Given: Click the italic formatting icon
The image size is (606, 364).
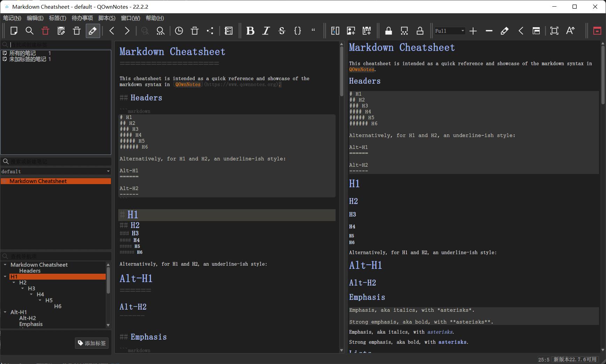Looking at the screenshot, I should pyautogui.click(x=266, y=31).
